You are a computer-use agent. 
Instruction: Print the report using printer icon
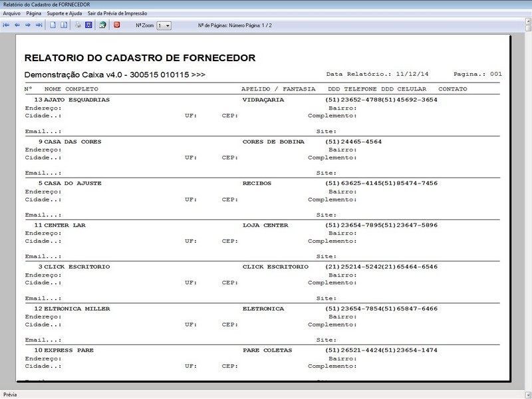[78, 25]
